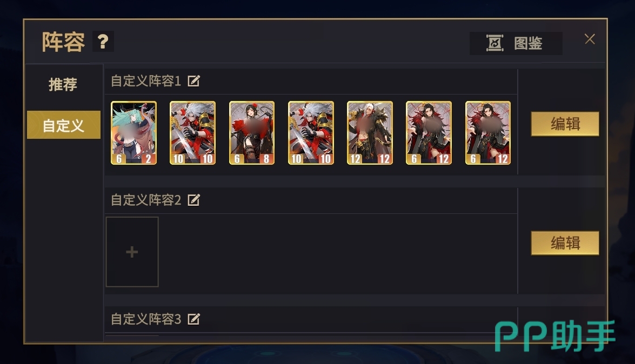The image size is (635, 364).
Task: Select the sixth hero card in lineup 1
Action: tap(429, 133)
